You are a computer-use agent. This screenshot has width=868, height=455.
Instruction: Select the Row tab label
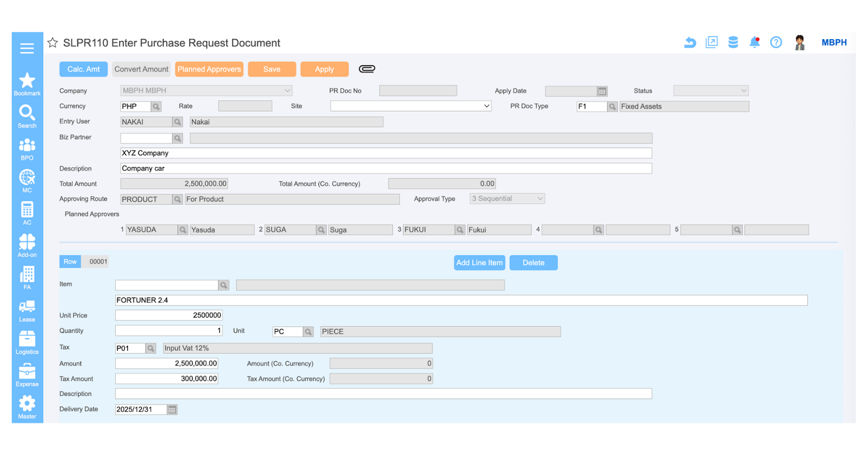[x=70, y=262]
